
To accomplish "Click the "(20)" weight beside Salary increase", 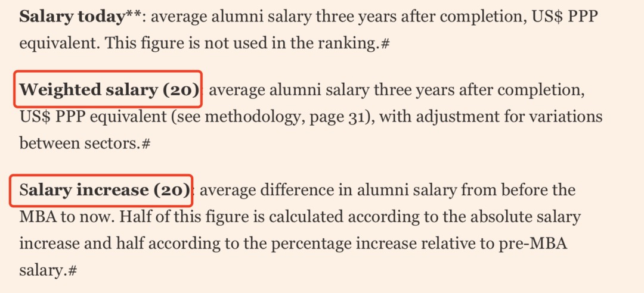I will point(172,191).
